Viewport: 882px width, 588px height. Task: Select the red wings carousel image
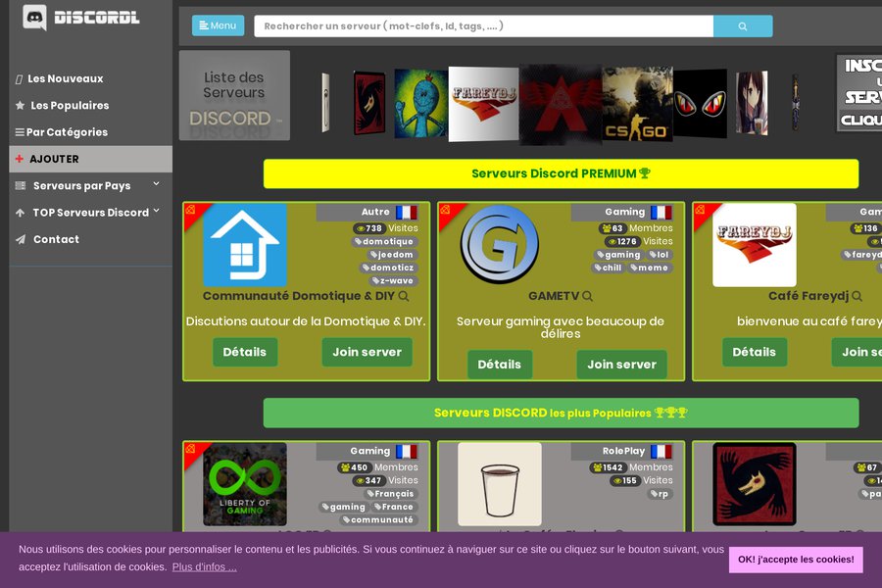561,105
